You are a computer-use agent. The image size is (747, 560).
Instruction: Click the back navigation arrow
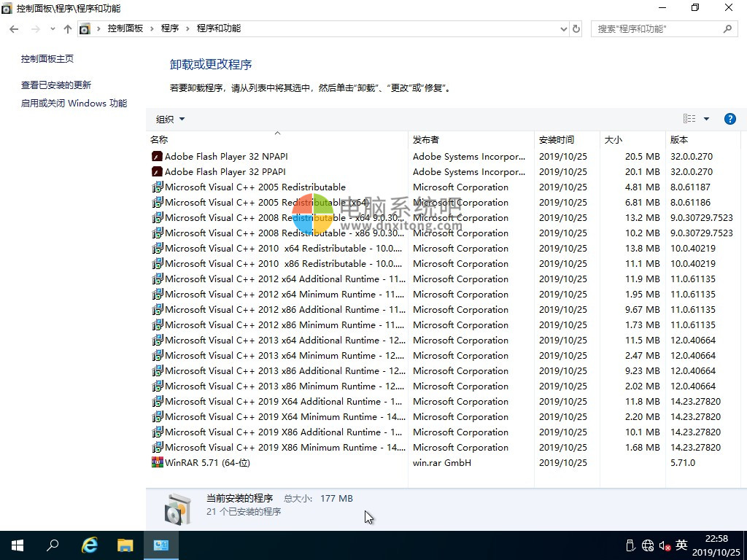[x=15, y=29]
